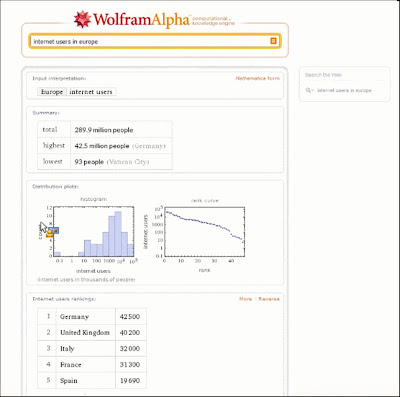Click the orange compute button in search box
Viewport: 400px width, 397px height.
click(x=273, y=41)
